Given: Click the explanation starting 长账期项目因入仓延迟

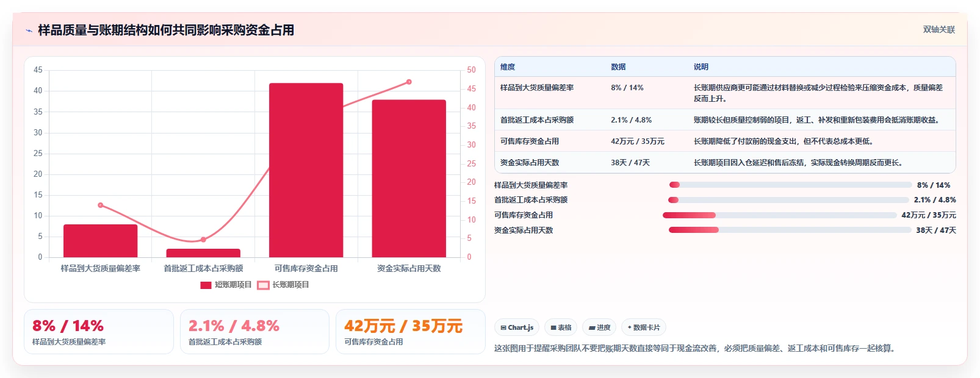Looking at the screenshot, I should [799, 163].
